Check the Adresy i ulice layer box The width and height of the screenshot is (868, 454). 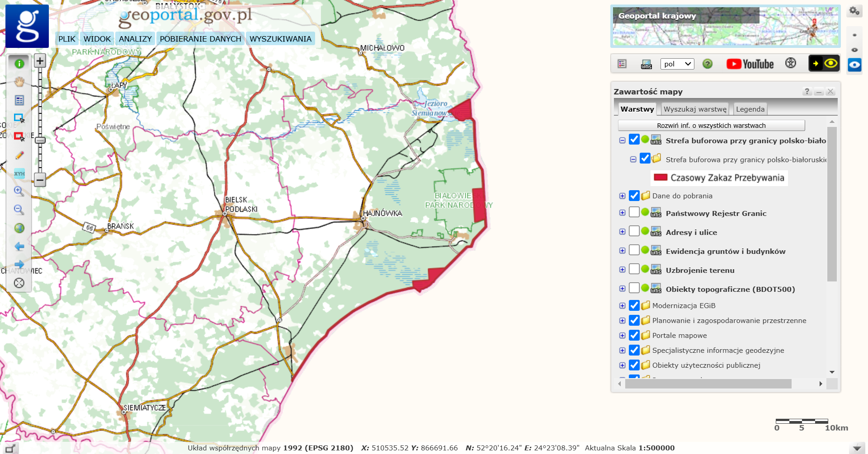(x=634, y=231)
